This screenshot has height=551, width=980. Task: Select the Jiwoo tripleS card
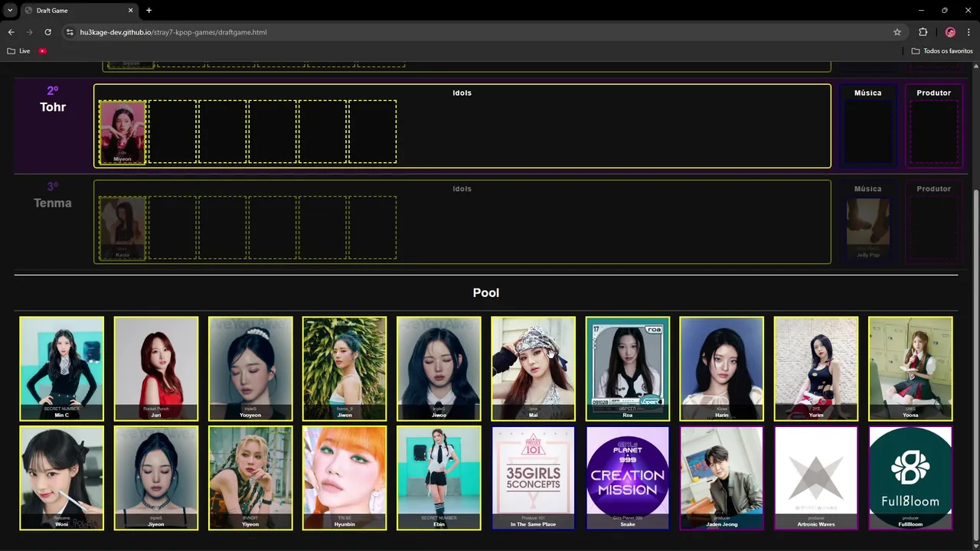pos(439,368)
